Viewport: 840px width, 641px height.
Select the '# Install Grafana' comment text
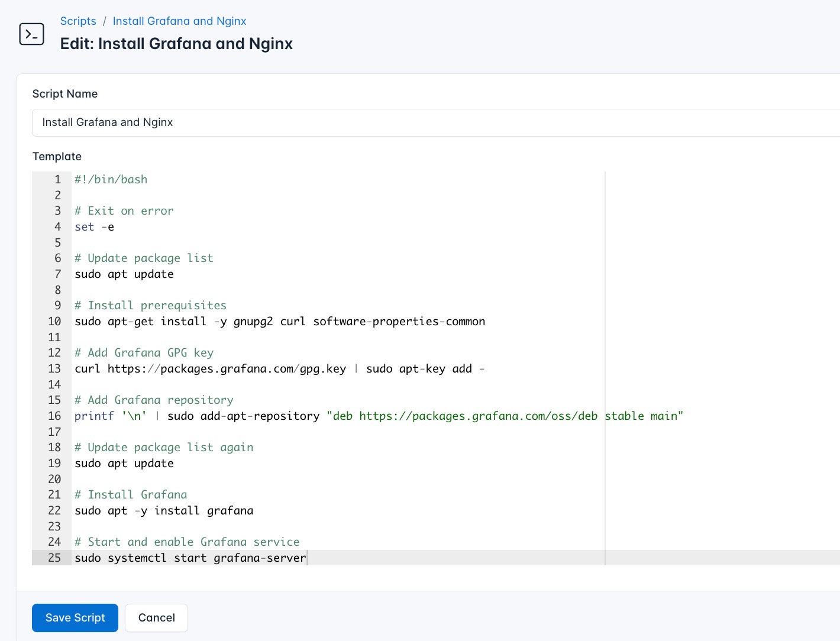point(131,494)
